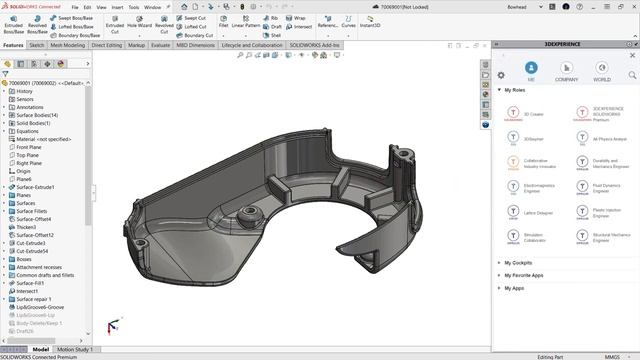Click the feature tree vertical scrollbar
This screenshot has height=360, width=640.
tap(88, 157)
